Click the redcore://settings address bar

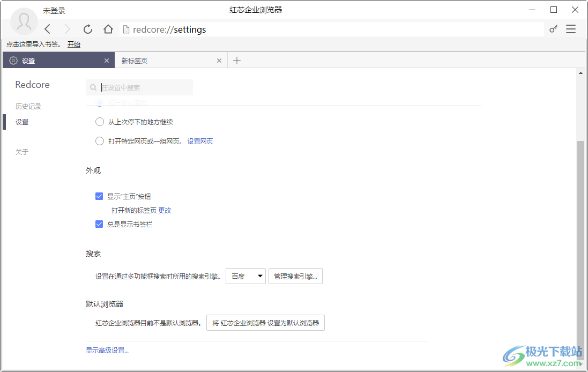(x=331, y=29)
